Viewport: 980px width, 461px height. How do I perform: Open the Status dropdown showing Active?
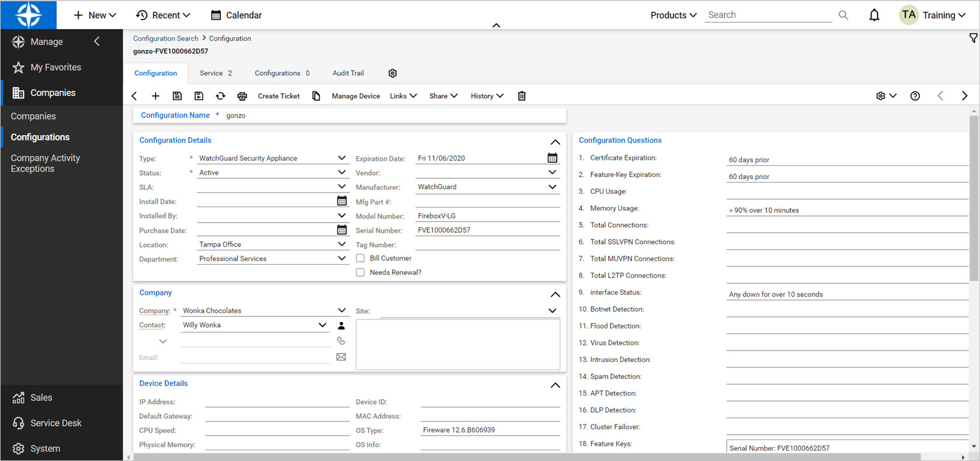pos(341,172)
